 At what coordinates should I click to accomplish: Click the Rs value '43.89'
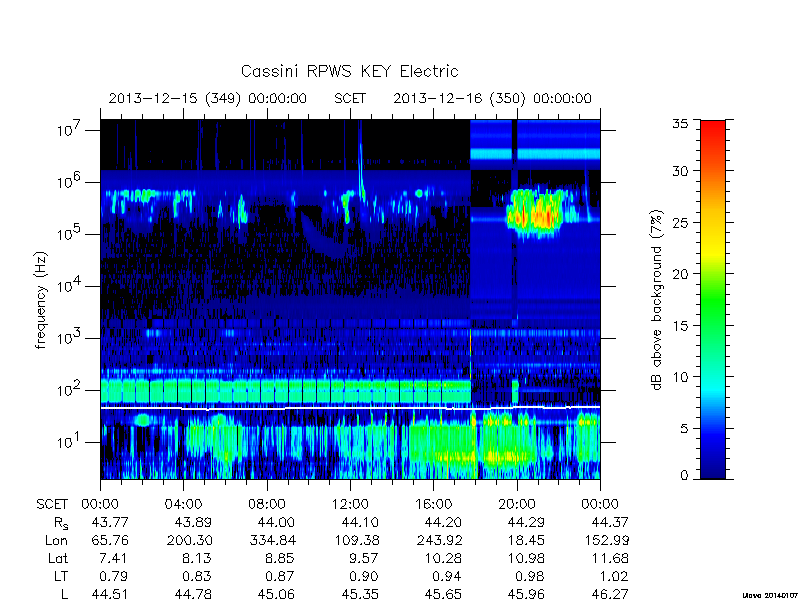193,522
